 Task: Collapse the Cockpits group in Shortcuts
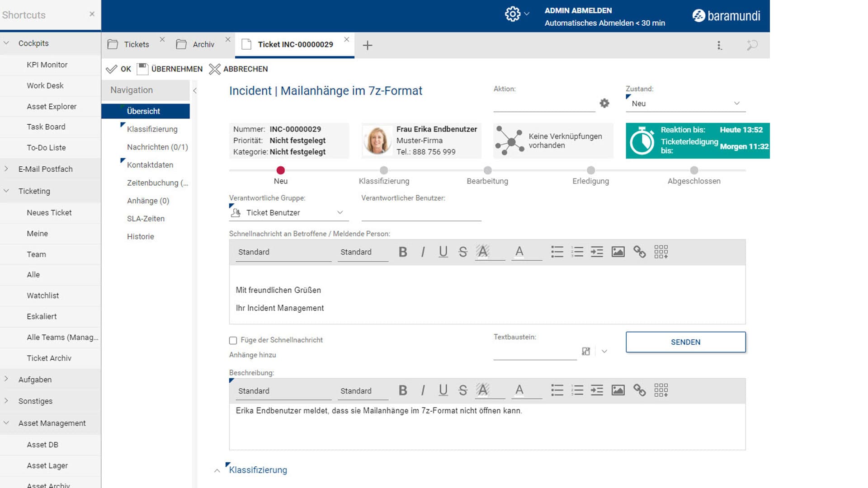(6, 43)
